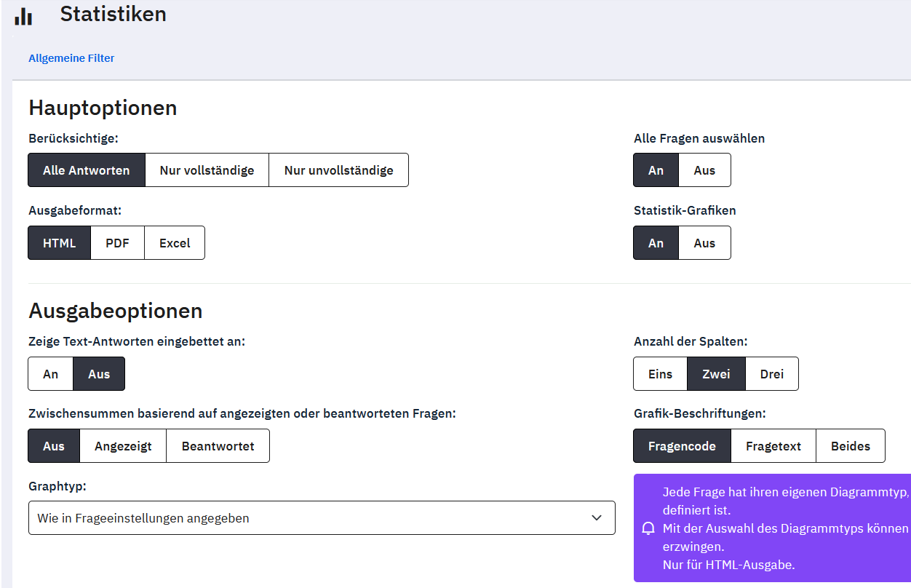Set Anzahl der Spalten to Drei

click(772, 374)
